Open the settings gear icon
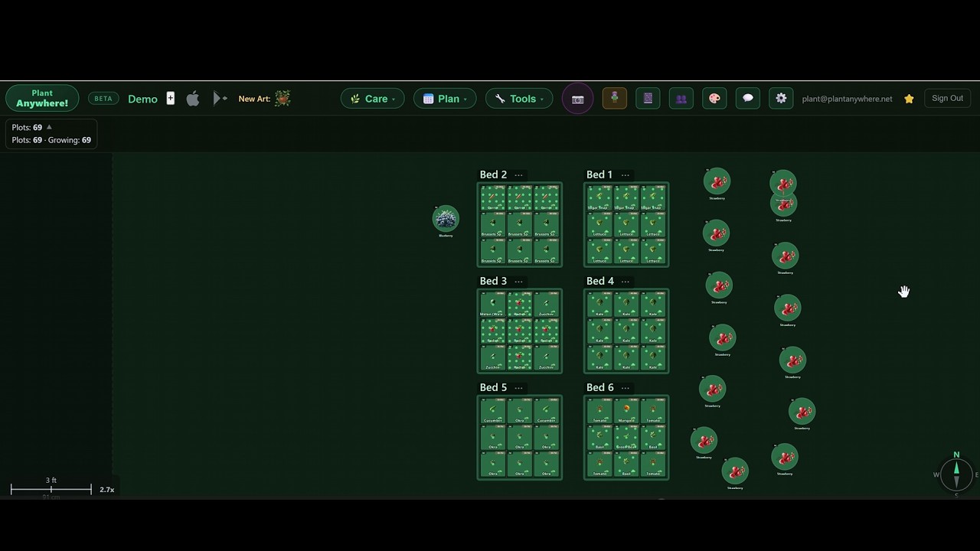The image size is (980, 551). tap(781, 98)
